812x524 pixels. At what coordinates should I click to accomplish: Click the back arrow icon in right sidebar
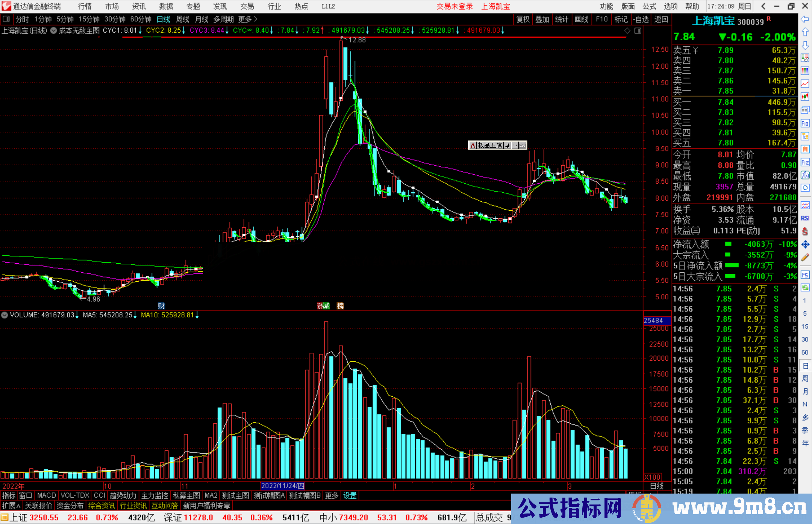click(805, 19)
